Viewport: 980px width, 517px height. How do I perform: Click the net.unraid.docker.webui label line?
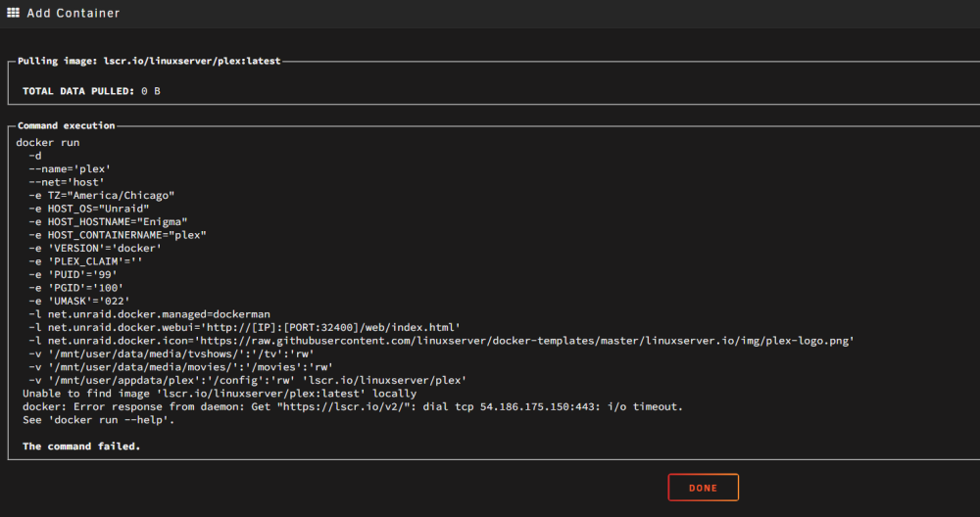(245, 327)
